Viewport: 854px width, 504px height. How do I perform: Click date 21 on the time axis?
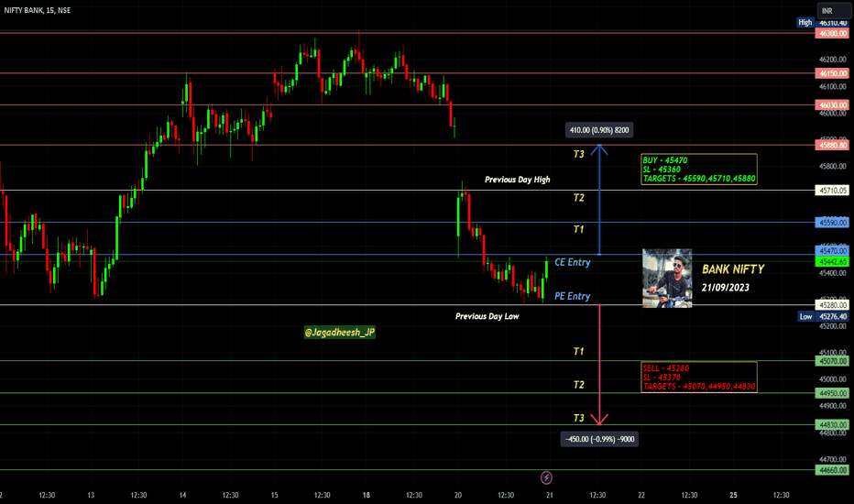tap(550, 495)
